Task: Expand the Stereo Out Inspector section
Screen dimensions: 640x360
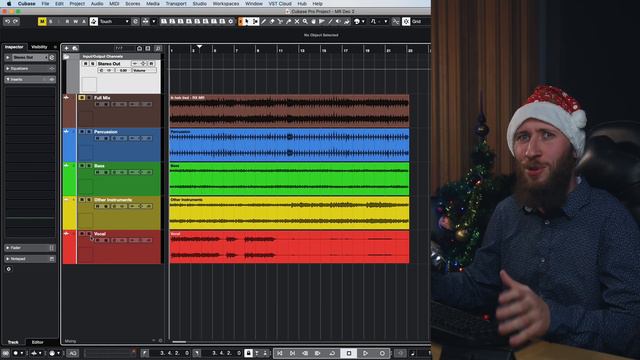Action: pos(8,58)
